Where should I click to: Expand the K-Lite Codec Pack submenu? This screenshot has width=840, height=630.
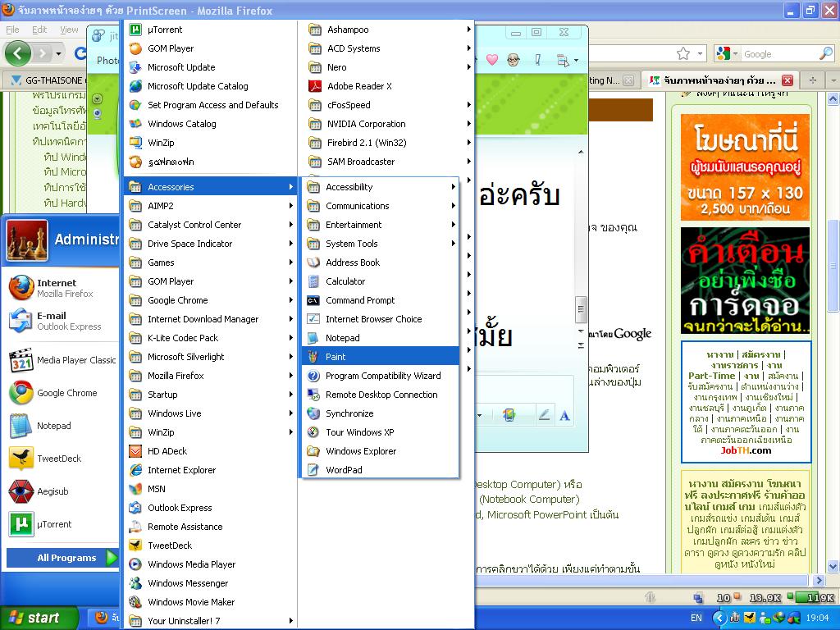(211, 338)
